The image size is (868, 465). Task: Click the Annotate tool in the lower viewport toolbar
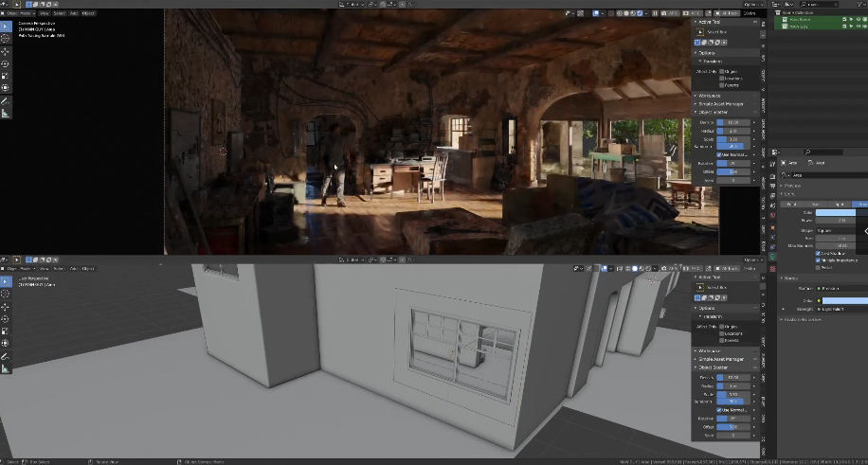6,356
